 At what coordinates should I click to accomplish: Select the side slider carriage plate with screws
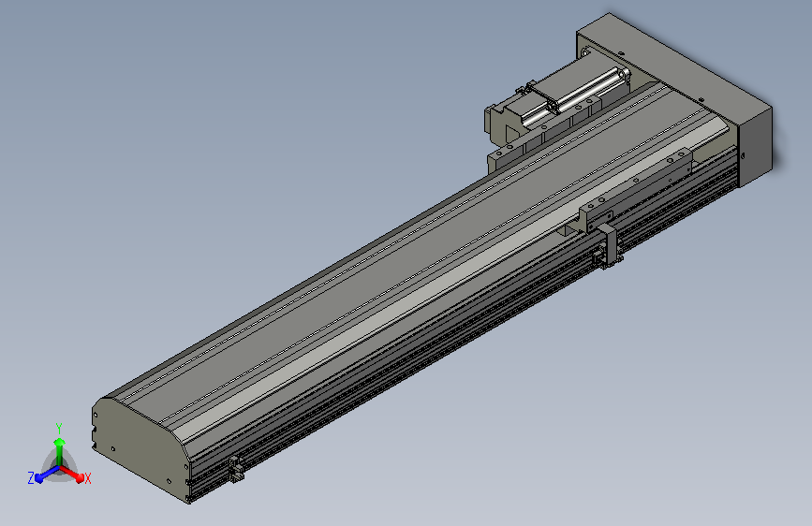pyautogui.click(x=636, y=189)
